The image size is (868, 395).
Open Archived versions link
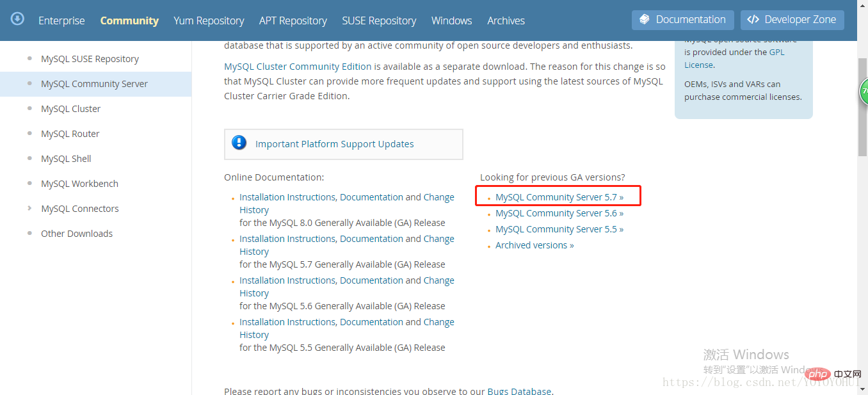534,245
